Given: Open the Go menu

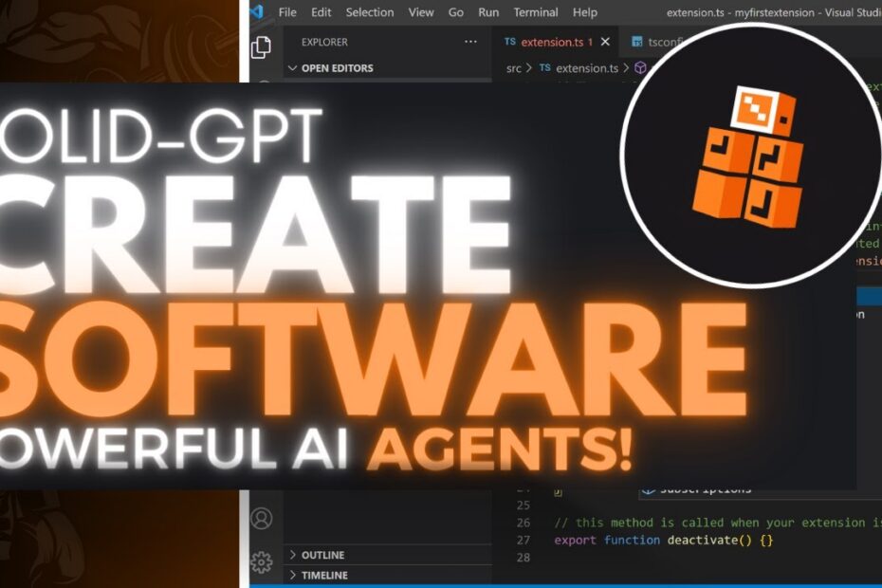Looking at the screenshot, I should pyautogui.click(x=455, y=12).
